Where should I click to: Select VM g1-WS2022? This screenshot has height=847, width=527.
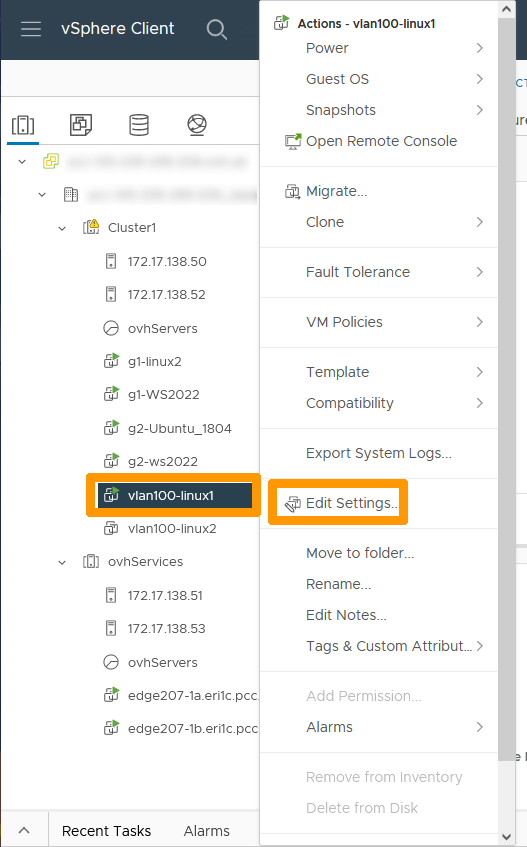pyautogui.click(x=164, y=394)
